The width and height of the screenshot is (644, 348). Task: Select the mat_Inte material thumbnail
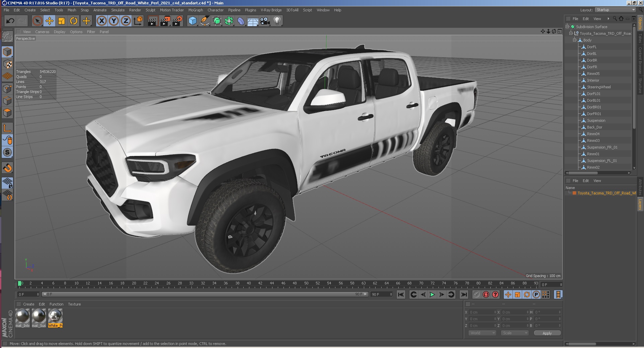pyautogui.click(x=22, y=318)
